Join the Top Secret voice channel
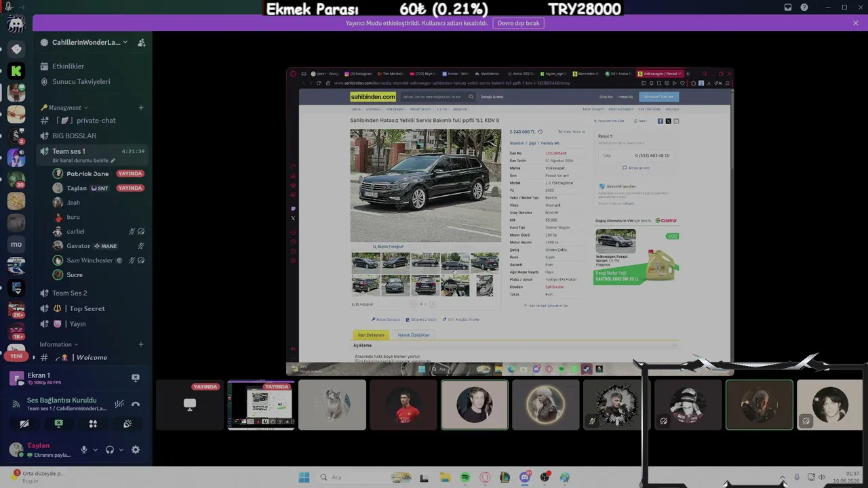The image size is (868, 488). [x=92, y=309]
